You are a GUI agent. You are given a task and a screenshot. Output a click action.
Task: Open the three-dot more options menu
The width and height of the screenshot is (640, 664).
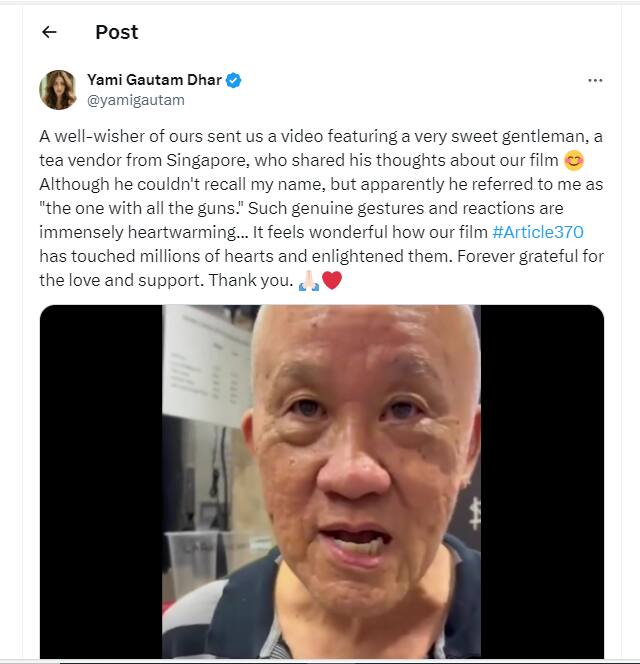[x=595, y=80]
